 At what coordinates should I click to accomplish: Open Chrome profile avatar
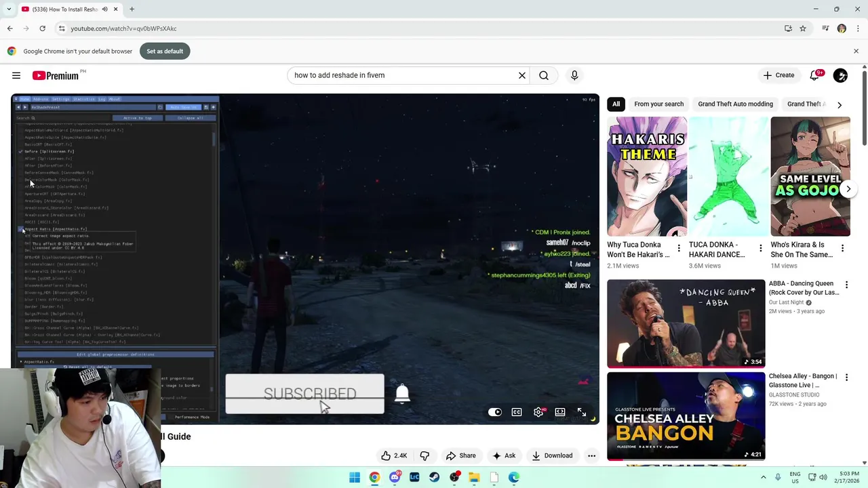842,28
